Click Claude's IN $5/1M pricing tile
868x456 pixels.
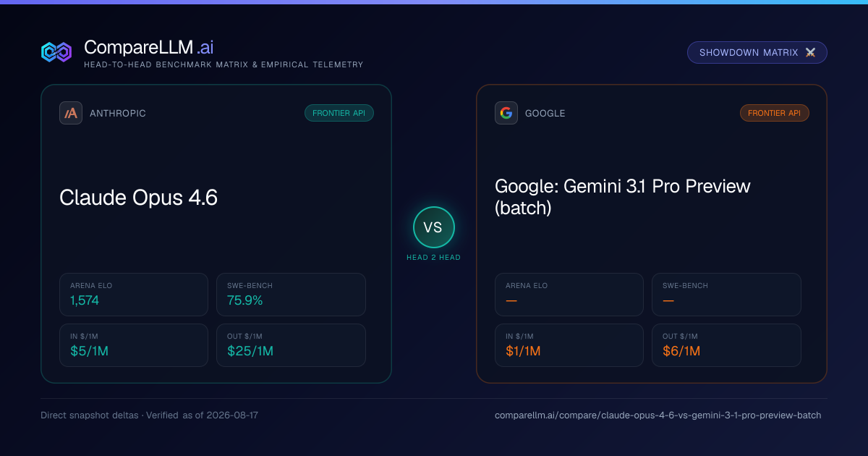(x=134, y=345)
